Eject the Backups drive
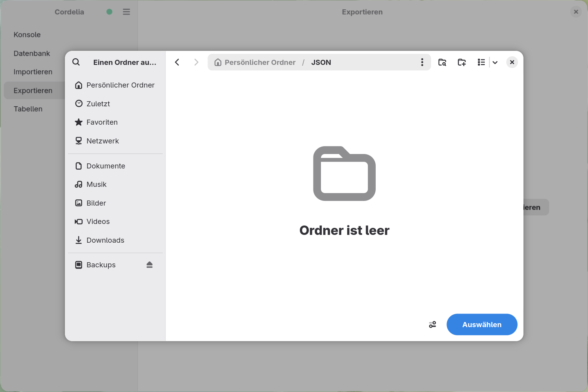The width and height of the screenshot is (588, 392). point(149,265)
